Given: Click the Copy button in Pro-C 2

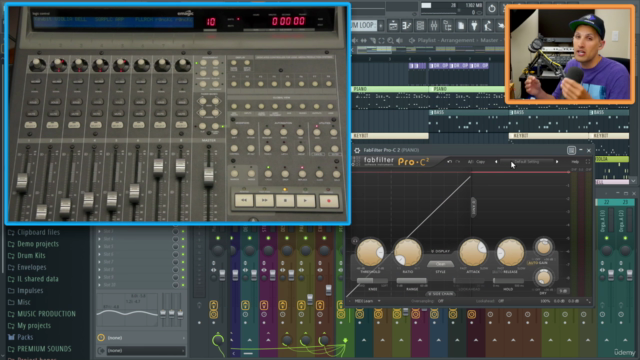Looking at the screenshot, I should coord(480,162).
